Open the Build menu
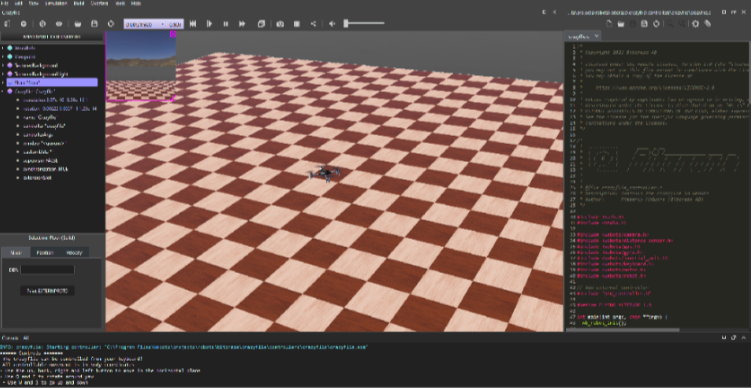 (x=79, y=3)
